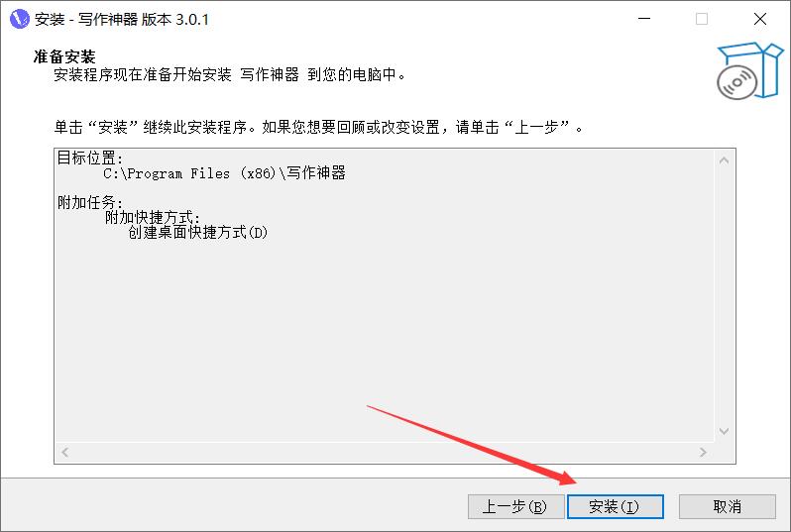Click the horizontal scrollbar right arrow
Image resolution: width=791 pixels, height=532 pixels.
(703, 453)
